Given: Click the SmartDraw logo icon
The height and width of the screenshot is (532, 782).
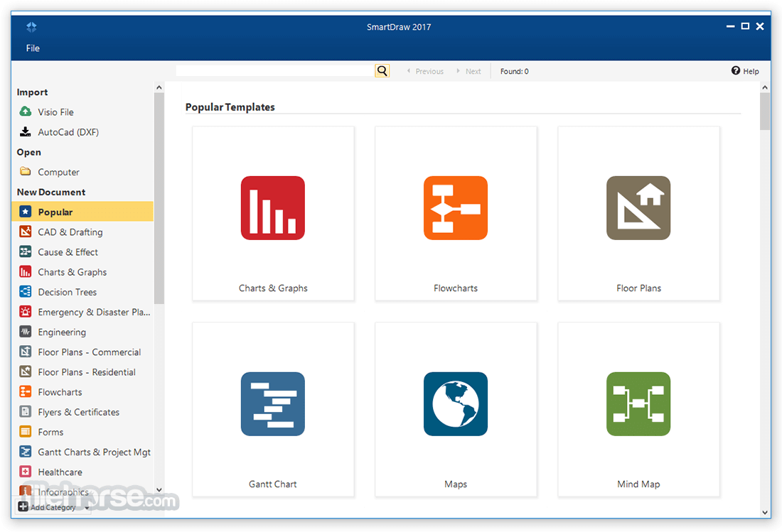Looking at the screenshot, I should (31, 27).
